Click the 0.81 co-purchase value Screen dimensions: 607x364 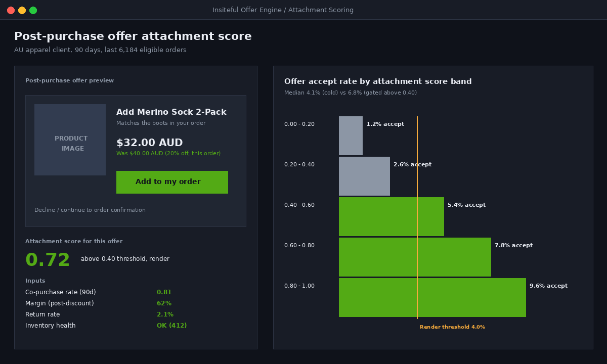tap(164, 292)
